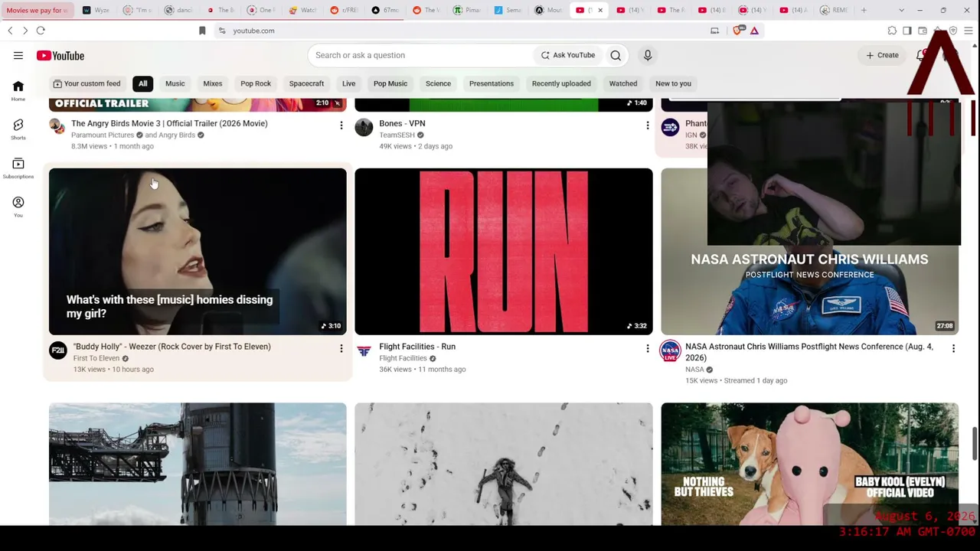Visit the TeamSESH channel name link
Image resolution: width=980 pixels, height=551 pixels.
pyautogui.click(x=397, y=135)
